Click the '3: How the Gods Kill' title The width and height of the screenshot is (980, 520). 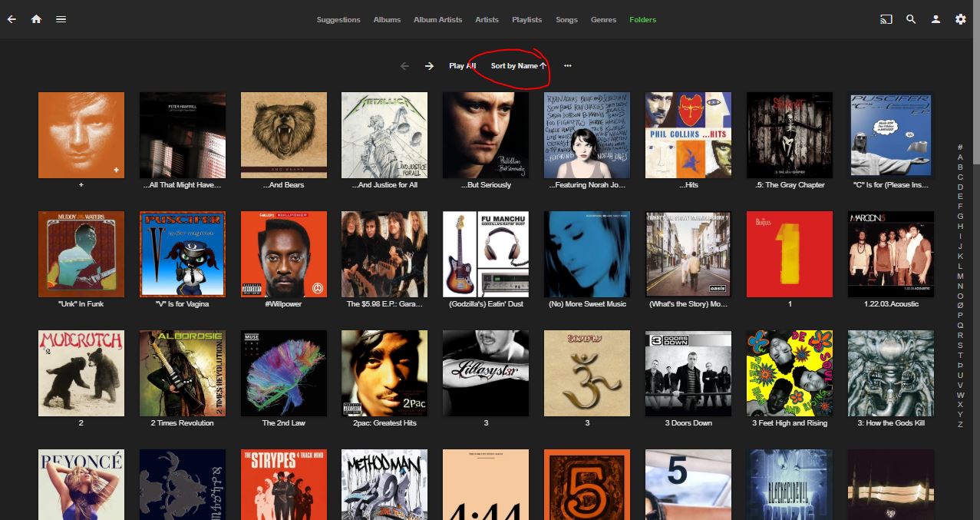pyautogui.click(x=891, y=423)
